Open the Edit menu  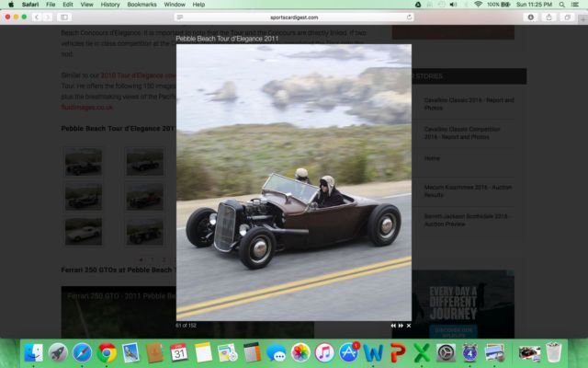pos(68,5)
